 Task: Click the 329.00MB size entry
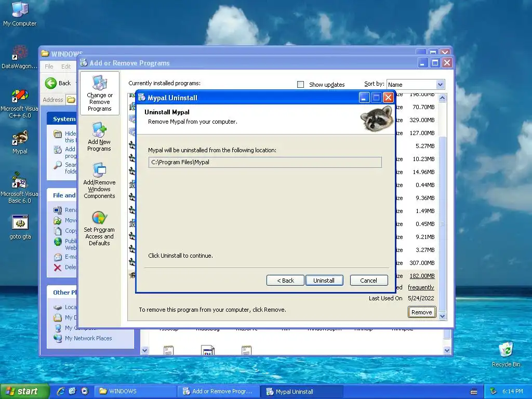point(422,120)
